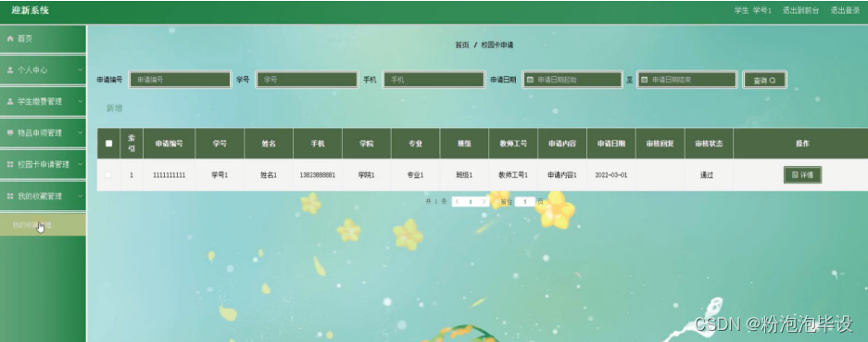Click the calendar icon in 申请日期结束 field

(x=645, y=80)
